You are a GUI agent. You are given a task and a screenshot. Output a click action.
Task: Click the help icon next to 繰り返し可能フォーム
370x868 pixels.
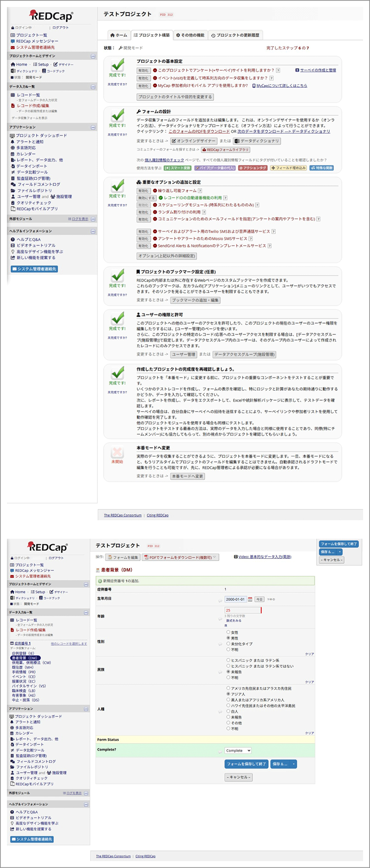point(200,191)
